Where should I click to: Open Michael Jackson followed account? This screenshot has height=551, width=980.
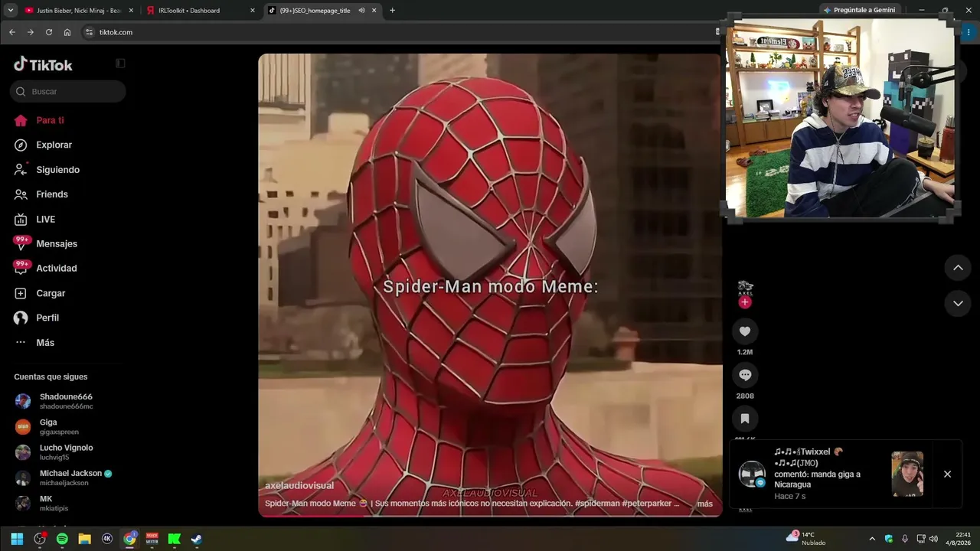tap(67, 478)
